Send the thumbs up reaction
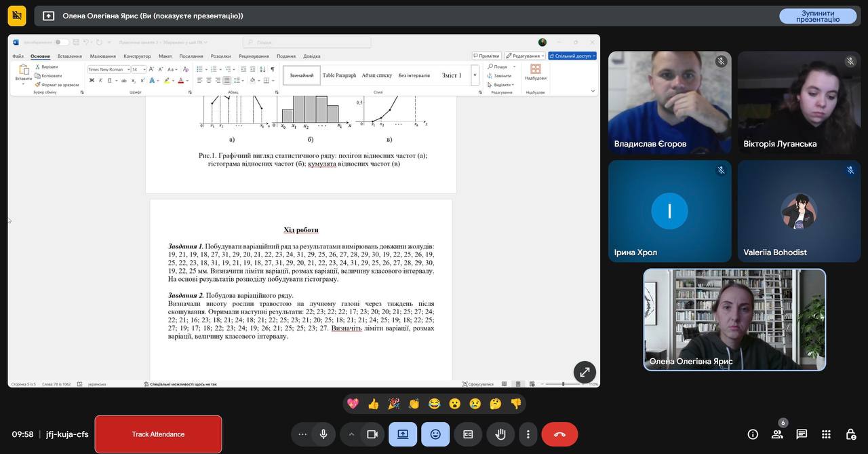This screenshot has height=454, width=868. point(373,404)
